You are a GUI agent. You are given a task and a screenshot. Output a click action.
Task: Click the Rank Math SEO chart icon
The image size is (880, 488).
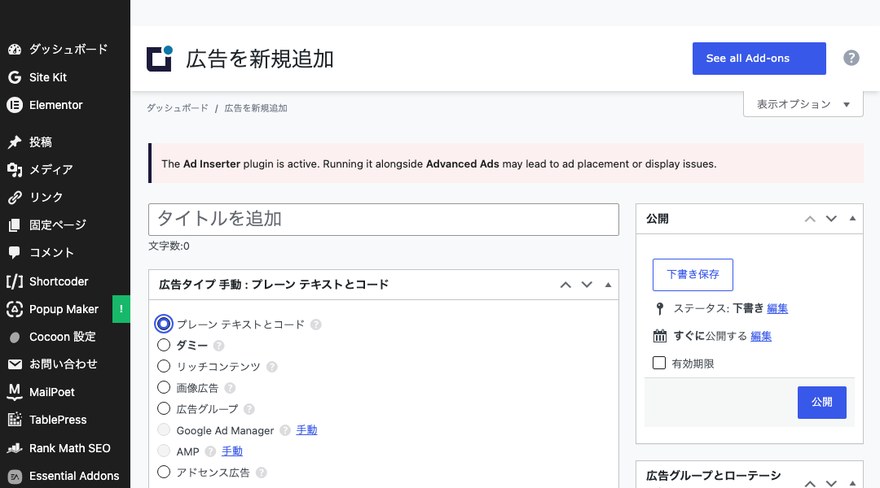(x=15, y=448)
